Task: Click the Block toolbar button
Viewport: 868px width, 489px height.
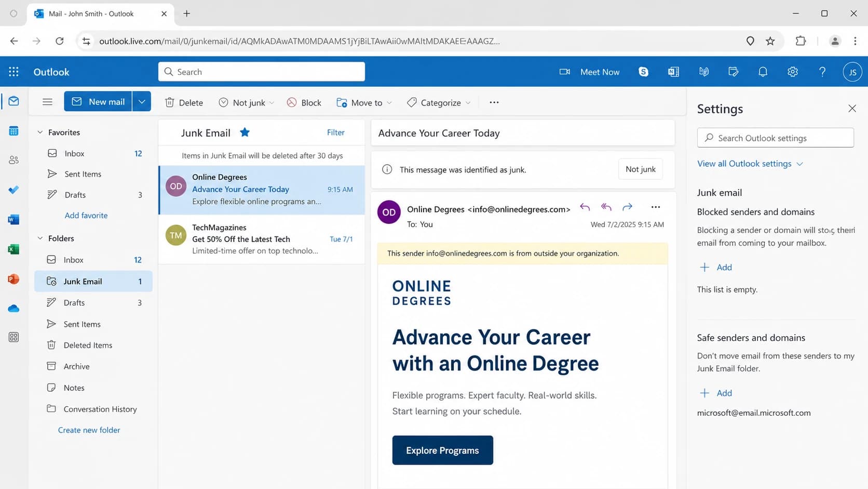Action: pyautogui.click(x=304, y=102)
